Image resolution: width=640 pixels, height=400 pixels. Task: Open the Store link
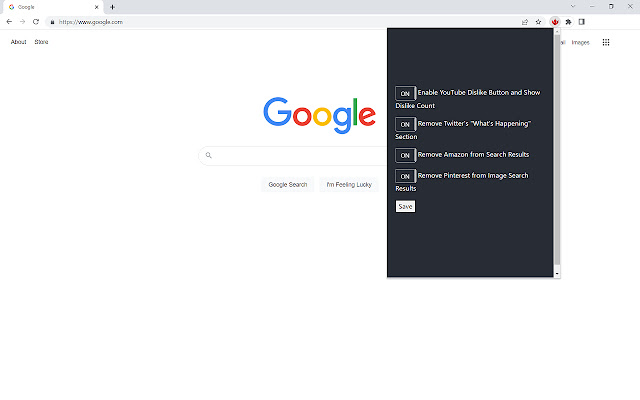pos(41,42)
